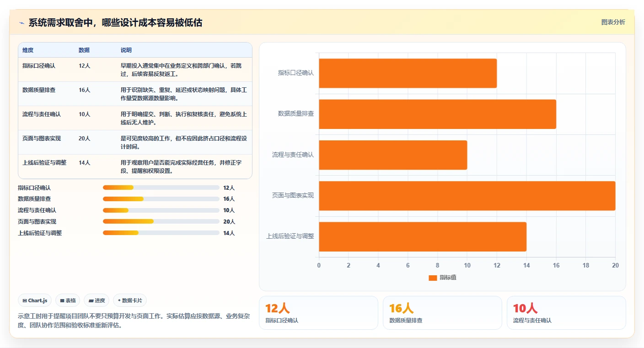This screenshot has width=644, height=348.
Task: Click the description starting 是可见度较高的工作
Action: coord(184,142)
